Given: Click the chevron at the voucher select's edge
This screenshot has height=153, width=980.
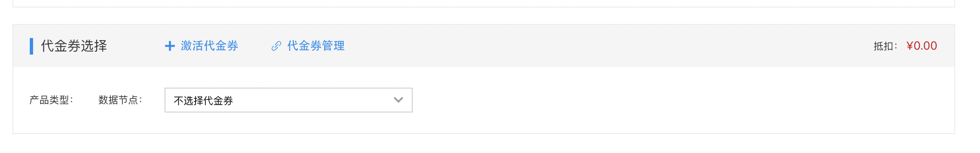Looking at the screenshot, I should [398, 100].
